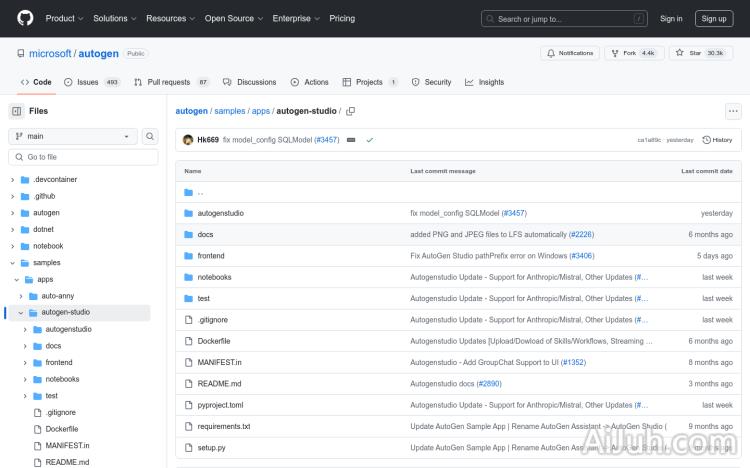This screenshot has height=468, width=750.
Task: Click the Sign up button
Action: [714, 18]
